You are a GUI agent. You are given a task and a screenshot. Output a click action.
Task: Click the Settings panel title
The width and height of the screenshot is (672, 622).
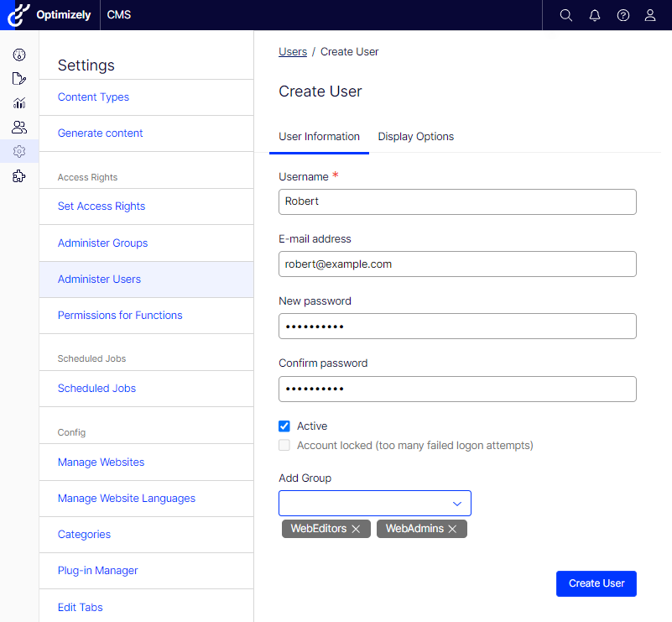click(86, 65)
